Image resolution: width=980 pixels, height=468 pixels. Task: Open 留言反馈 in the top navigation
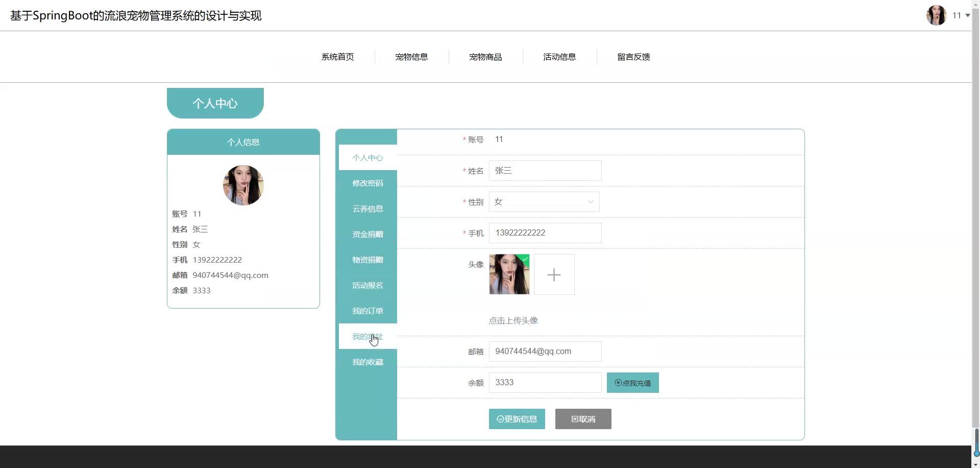coord(633,57)
